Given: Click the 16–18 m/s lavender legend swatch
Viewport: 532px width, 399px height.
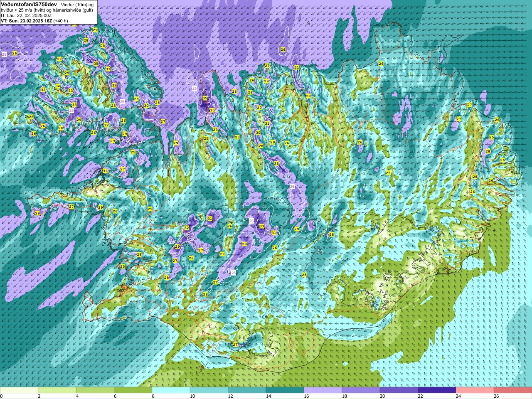Looking at the screenshot, I should [x=323, y=390].
